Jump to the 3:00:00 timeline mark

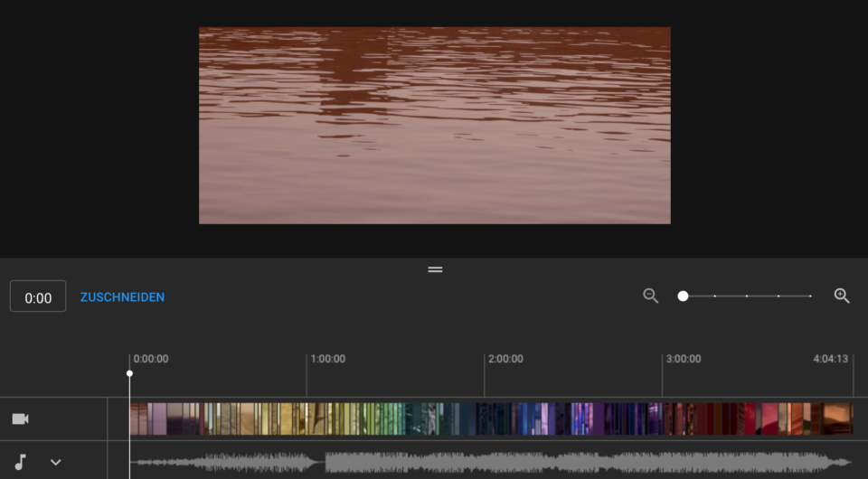click(x=683, y=359)
